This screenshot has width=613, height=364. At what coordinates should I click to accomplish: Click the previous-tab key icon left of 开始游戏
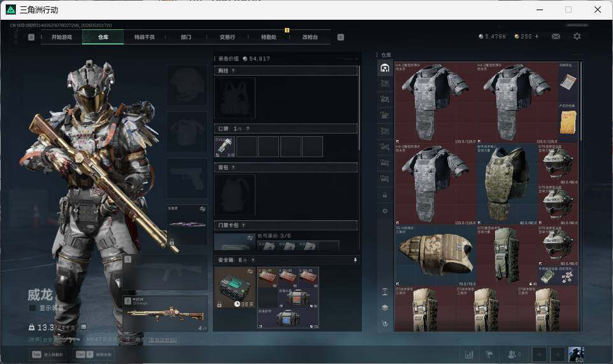click(x=31, y=37)
